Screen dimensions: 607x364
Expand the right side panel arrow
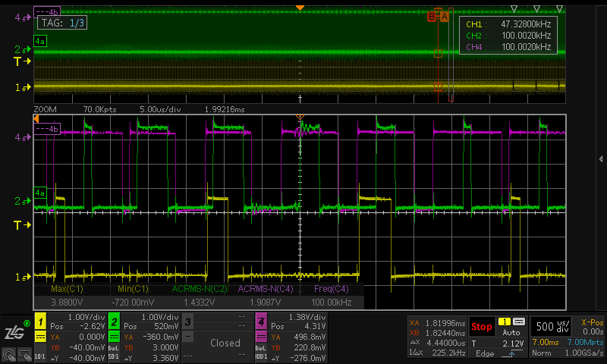(x=600, y=158)
